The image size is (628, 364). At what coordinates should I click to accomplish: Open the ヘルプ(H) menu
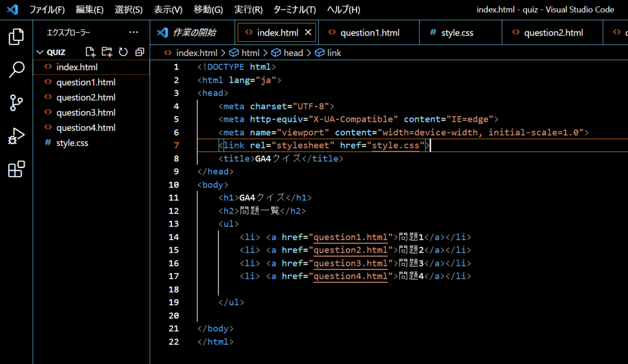(x=343, y=9)
